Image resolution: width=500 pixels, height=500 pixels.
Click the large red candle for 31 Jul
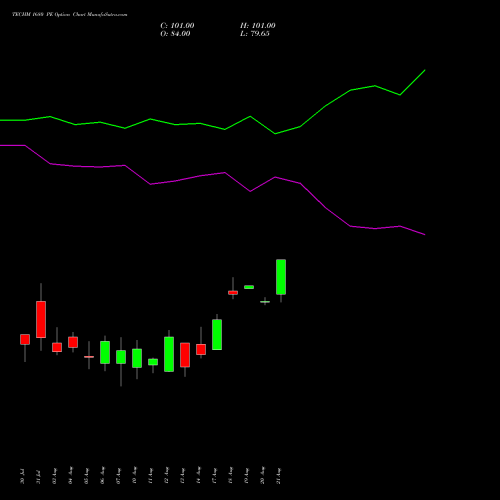(x=41, y=319)
